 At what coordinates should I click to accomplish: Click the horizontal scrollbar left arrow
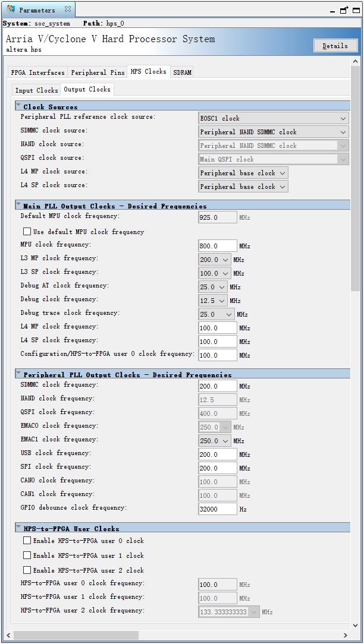[x=10, y=635]
